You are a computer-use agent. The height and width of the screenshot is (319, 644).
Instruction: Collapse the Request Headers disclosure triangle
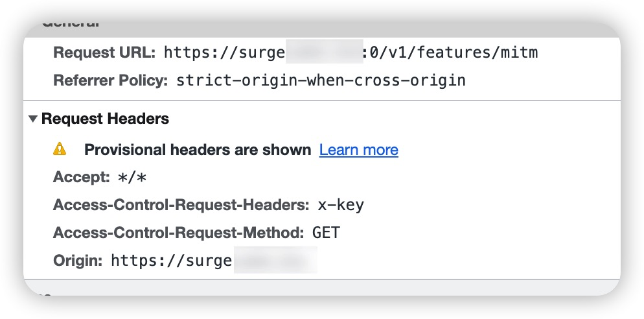pos(33,119)
